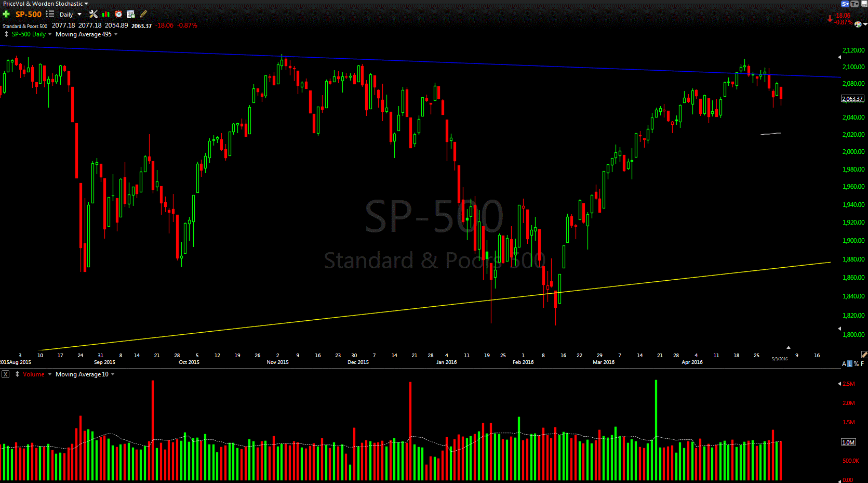The width and height of the screenshot is (868, 483).
Task: Click the 2,120.00 price scale label
Action: [853, 50]
